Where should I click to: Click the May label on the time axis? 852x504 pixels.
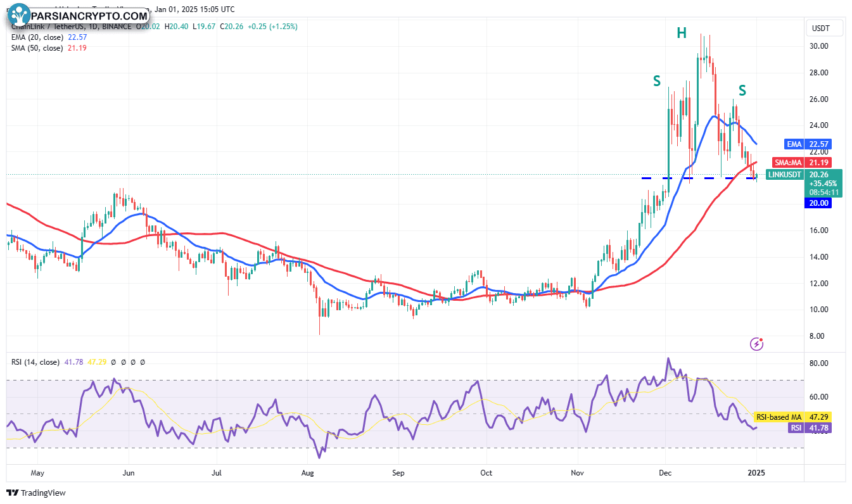tap(37, 472)
